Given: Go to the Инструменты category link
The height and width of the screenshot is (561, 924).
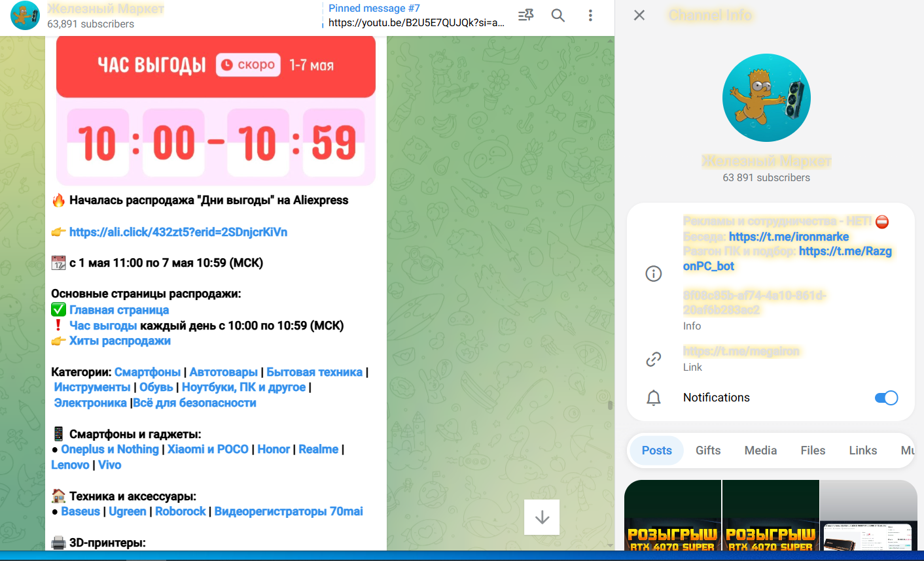Looking at the screenshot, I should [92, 387].
